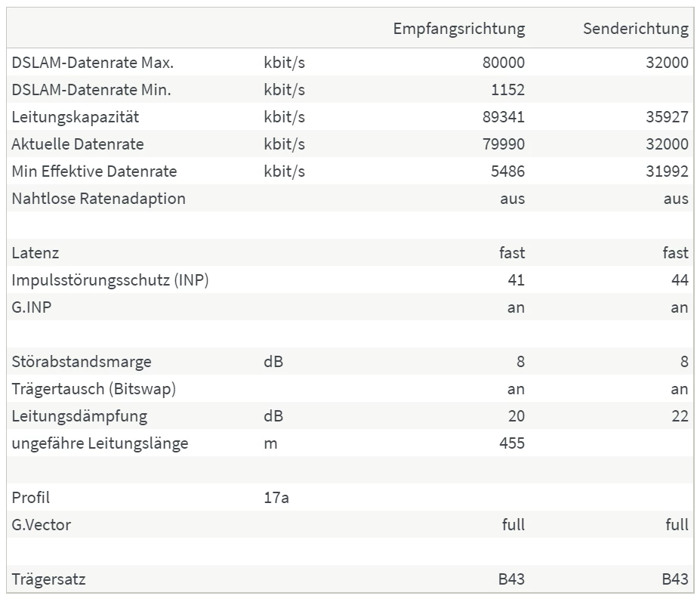Select the Störabstandsmarge row label
The height and width of the screenshot is (602, 700).
tap(81, 362)
